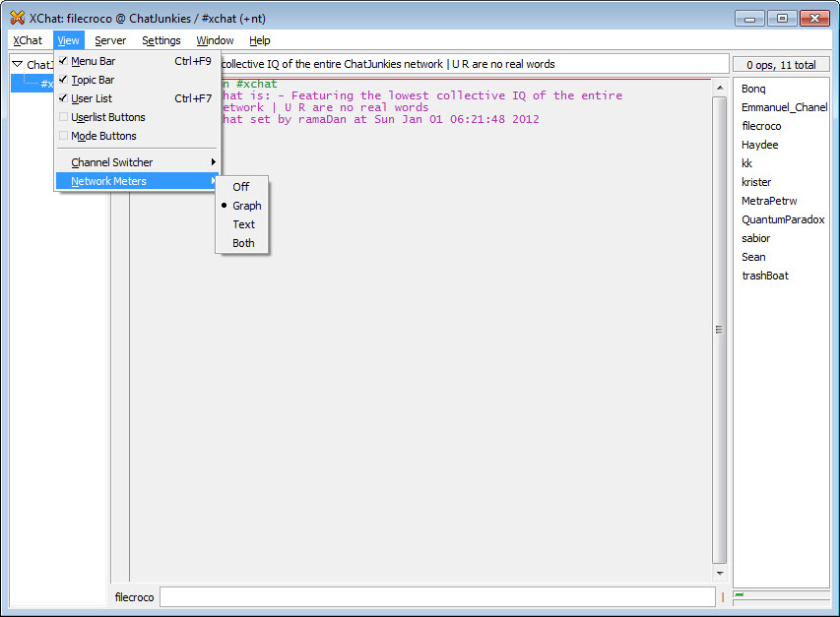Select user krister in user list
The image size is (840, 617).
click(x=756, y=182)
